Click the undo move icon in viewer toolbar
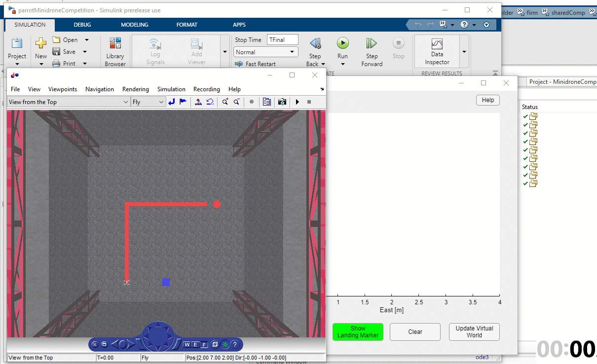 [210, 102]
